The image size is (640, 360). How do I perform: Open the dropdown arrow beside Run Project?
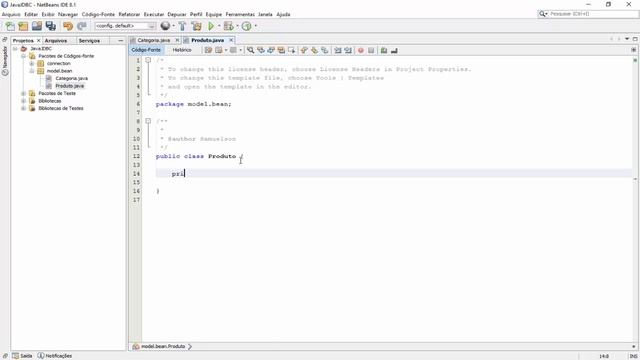tap(219, 26)
